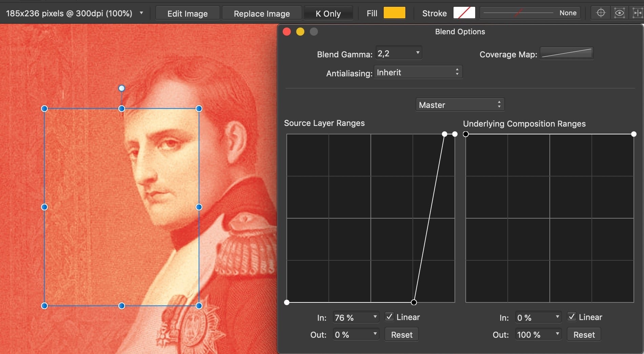Click the Source Out 0 % field

click(356, 335)
